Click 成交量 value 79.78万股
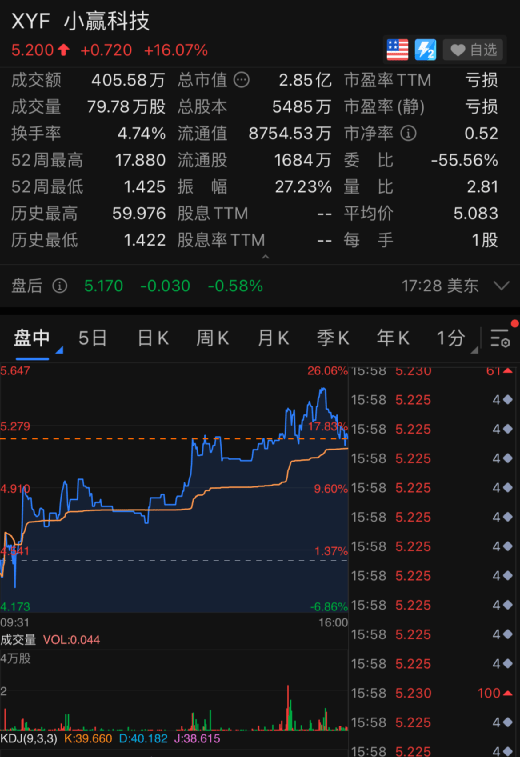Image resolution: width=520 pixels, height=757 pixels. (126, 107)
